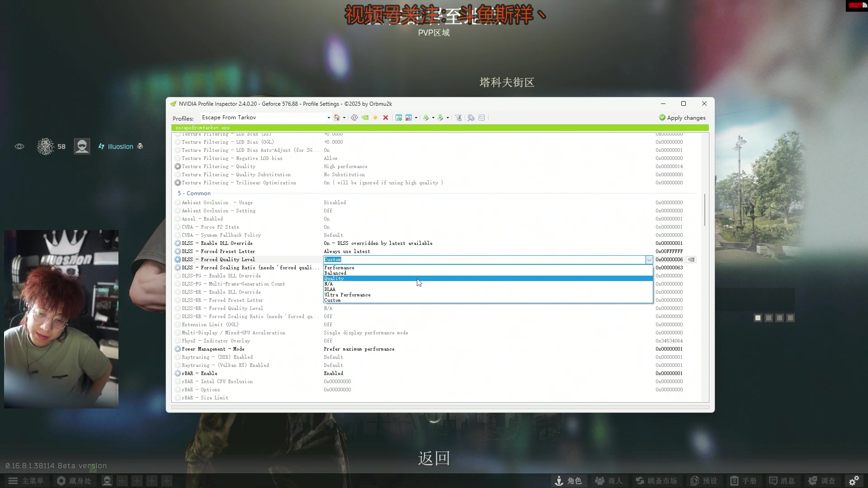The height and width of the screenshot is (488, 868).
Task: Open the 调查 survey tab
Action: (822, 481)
